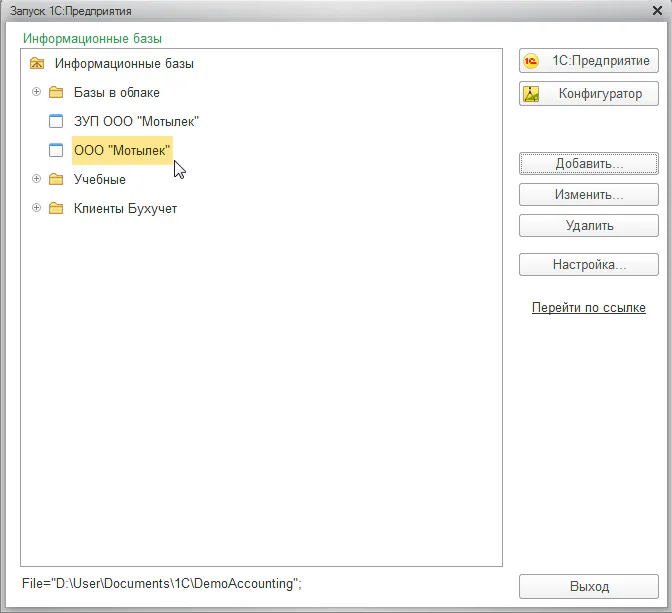Expand the Базы в облаке group
Image resolution: width=672 pixels, height=613 pixels.
tap(37, 93)
